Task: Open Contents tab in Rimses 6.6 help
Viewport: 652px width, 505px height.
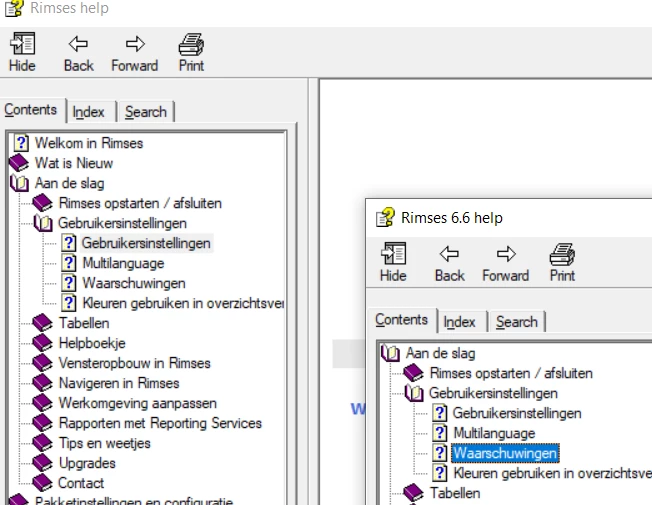Action: [402, 319]
